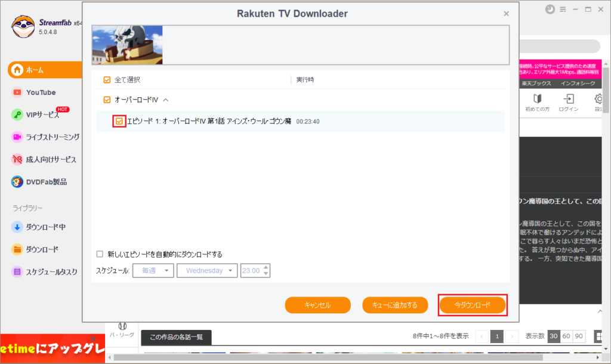Click the 実行時 column header
This screenshot has height=364, width=611.
coord(305,80)
